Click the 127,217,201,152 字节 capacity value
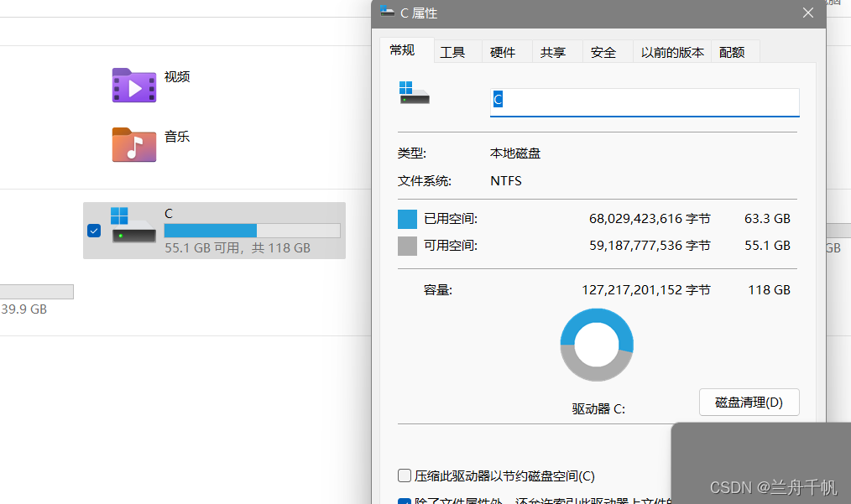 pos(646,289)
